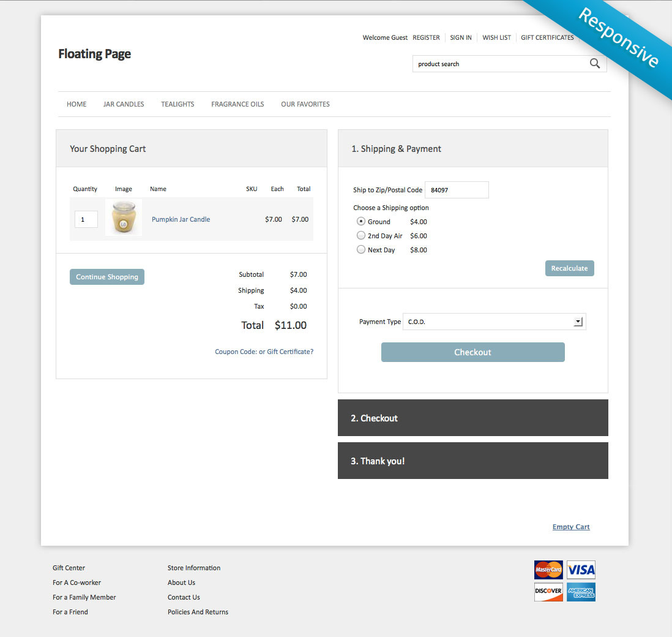Focus the Zip/Postal Code field
This screenshot has height=637, width=672.
click(457, 190)
